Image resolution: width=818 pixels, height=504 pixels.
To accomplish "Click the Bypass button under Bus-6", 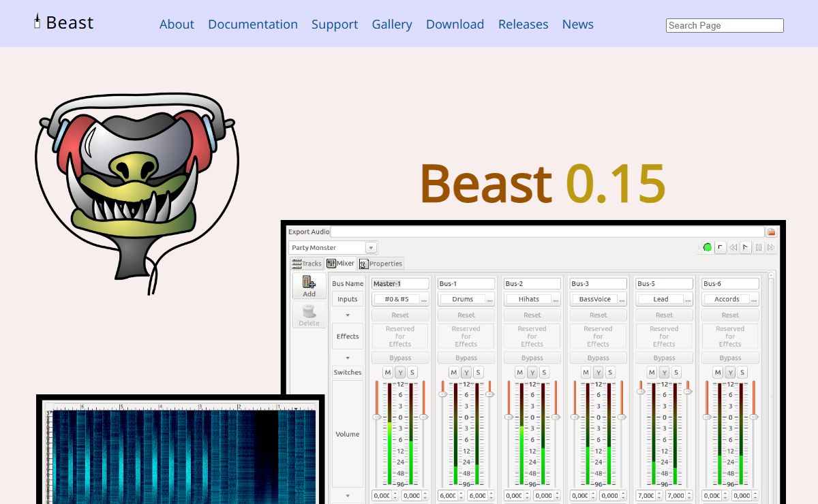I will tap(730, 358).
